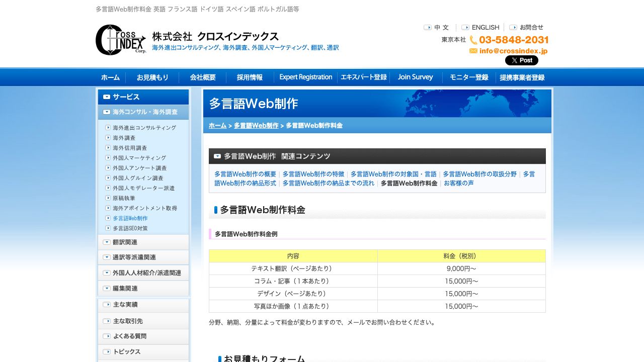Open エキスパート登録 in the navigation bar
Screen dimensions: 644x362
click(364, 77)
